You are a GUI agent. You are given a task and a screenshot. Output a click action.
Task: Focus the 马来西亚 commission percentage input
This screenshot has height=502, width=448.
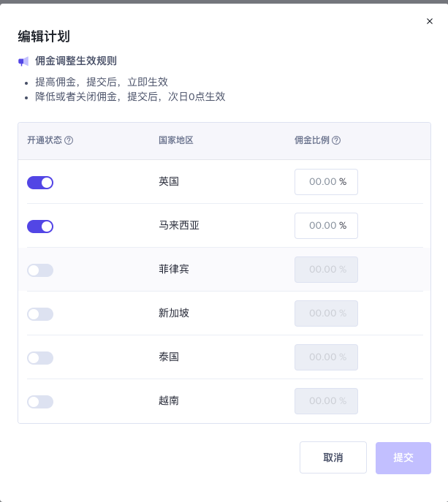(322, 226)
